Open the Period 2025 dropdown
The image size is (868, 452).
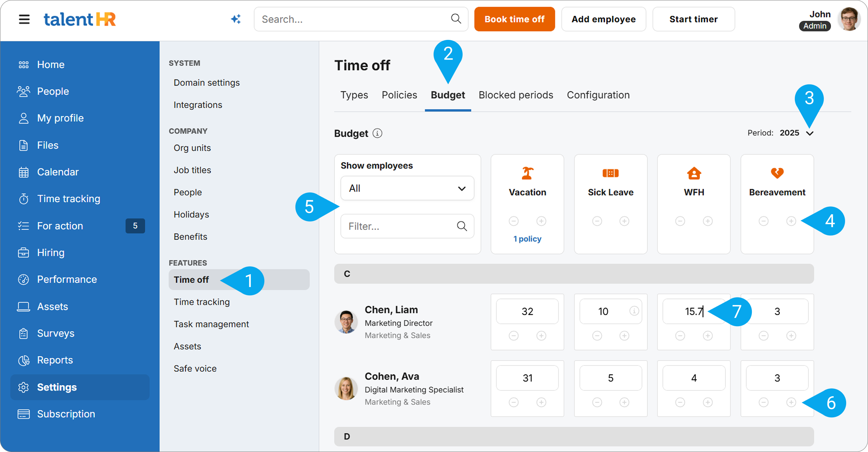[796, 133]
